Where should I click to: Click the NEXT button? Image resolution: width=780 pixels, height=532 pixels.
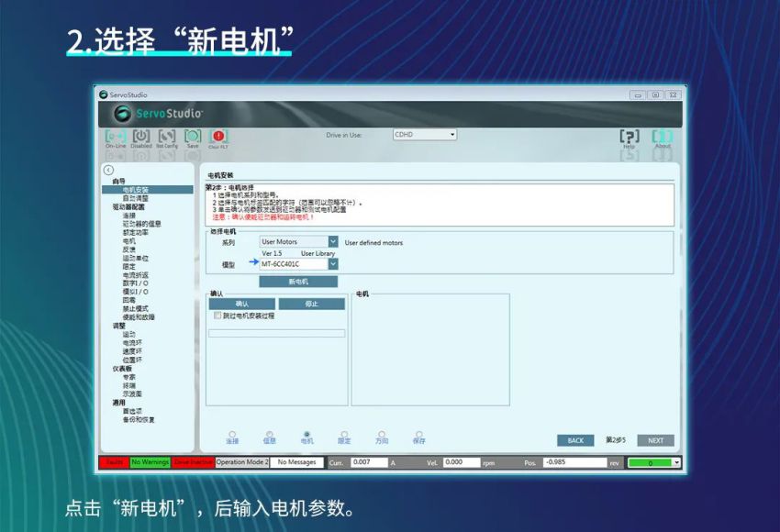click(x=655, y=440)
